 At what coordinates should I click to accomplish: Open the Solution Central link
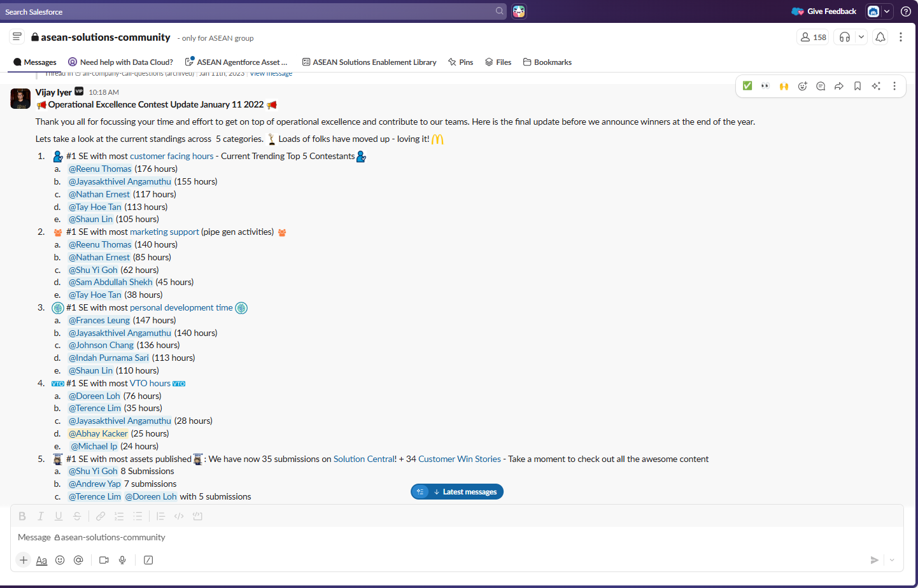(364, 459)
